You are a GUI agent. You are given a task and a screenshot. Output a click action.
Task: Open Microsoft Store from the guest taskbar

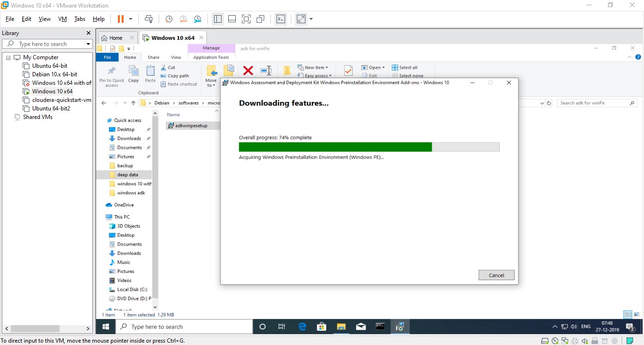pyautogui.click(x=322, y=327)
